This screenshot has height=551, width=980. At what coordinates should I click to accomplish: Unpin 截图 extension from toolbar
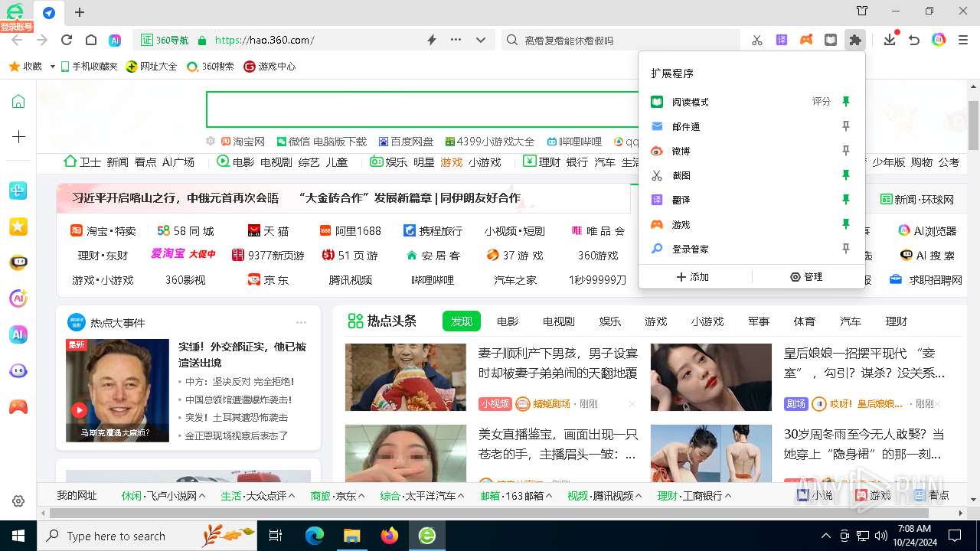tap(846, 175)
